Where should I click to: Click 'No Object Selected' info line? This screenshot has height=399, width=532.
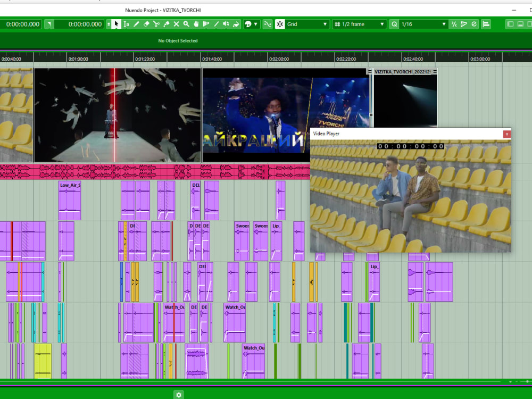click(x=178, y=41)
